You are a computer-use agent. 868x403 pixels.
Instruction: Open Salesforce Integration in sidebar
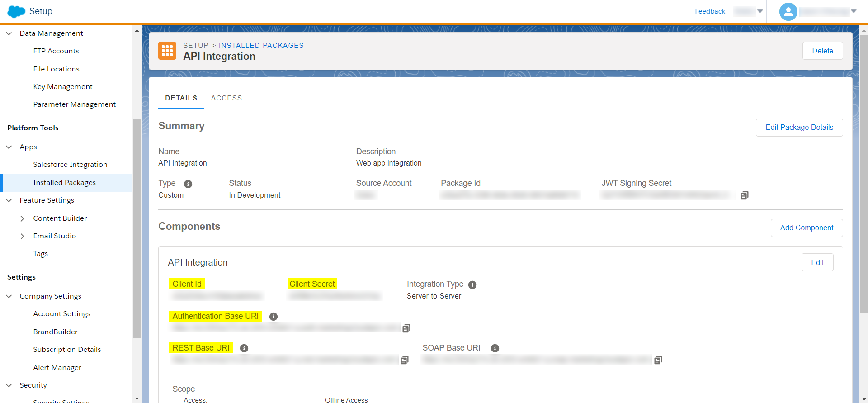[70, 165]
